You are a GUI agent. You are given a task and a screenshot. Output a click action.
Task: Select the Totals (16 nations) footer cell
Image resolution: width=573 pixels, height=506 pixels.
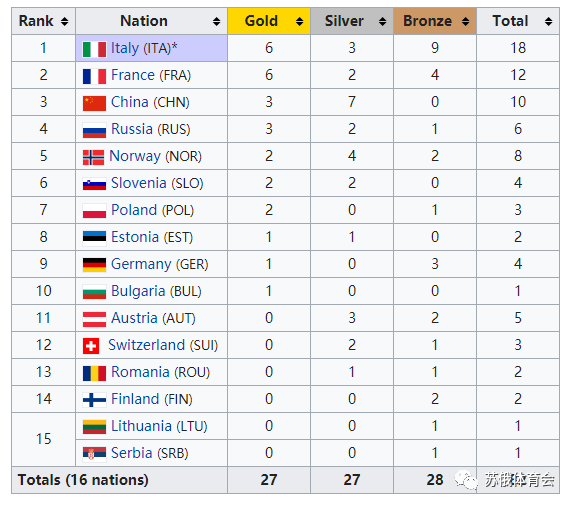[119, 480]
